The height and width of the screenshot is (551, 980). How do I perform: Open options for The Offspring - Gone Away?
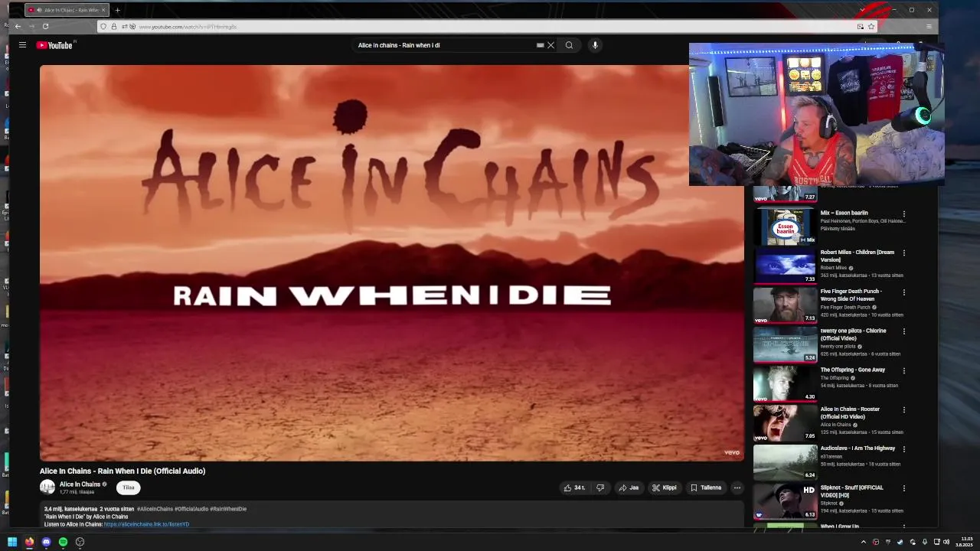pos(904,370)
